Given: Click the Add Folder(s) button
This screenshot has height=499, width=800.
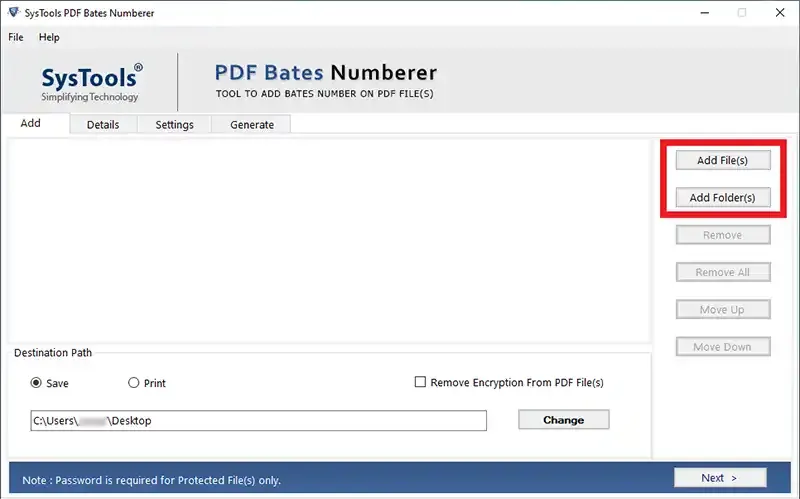Looking at the screenshot, I should click(x=723, y=197).
